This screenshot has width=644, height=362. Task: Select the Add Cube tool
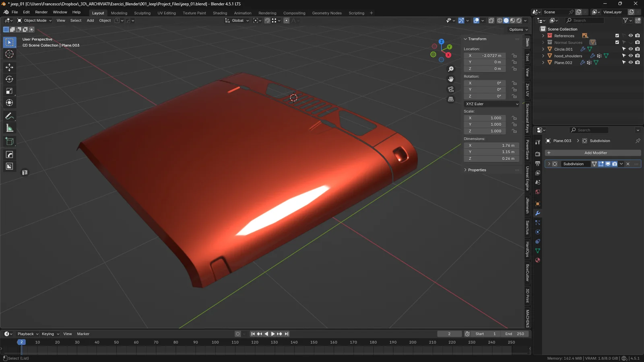pyautogui.click(x=9, y=141)
